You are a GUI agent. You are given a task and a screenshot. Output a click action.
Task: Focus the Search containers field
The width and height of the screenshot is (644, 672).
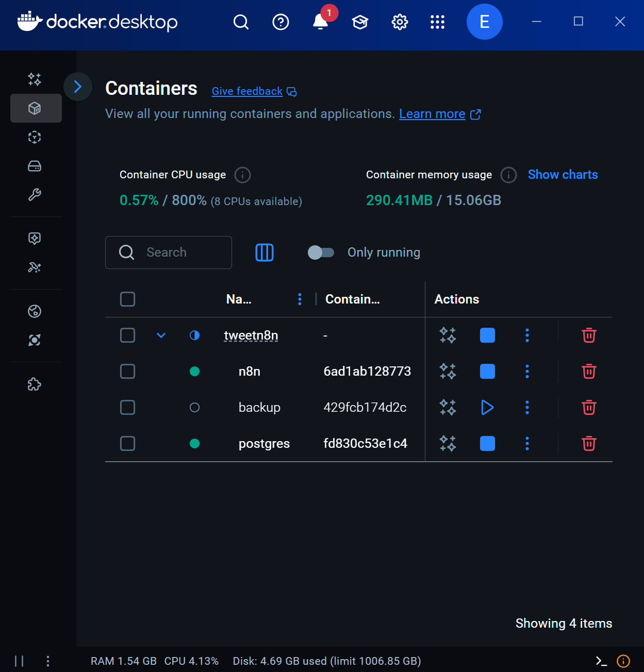click(169, 253)
